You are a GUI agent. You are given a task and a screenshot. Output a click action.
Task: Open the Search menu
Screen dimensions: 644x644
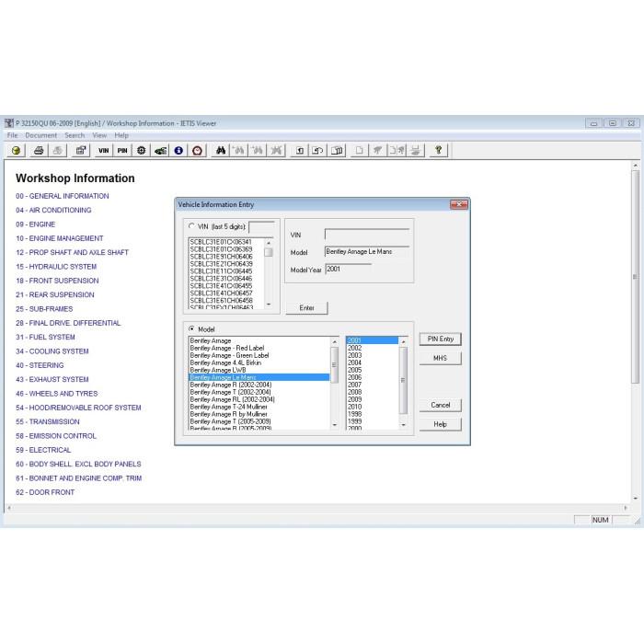coord(75,135)
